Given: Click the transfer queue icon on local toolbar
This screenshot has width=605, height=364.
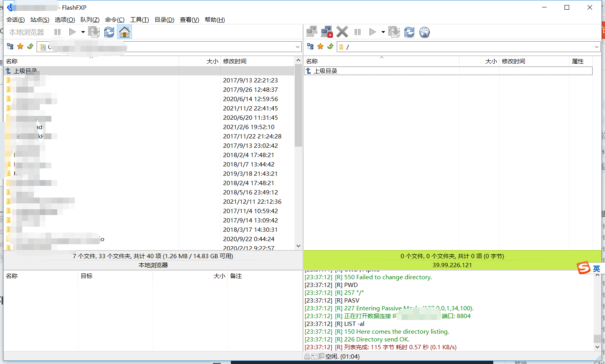Looking at the screenshot, I should (x=94, y=32).
